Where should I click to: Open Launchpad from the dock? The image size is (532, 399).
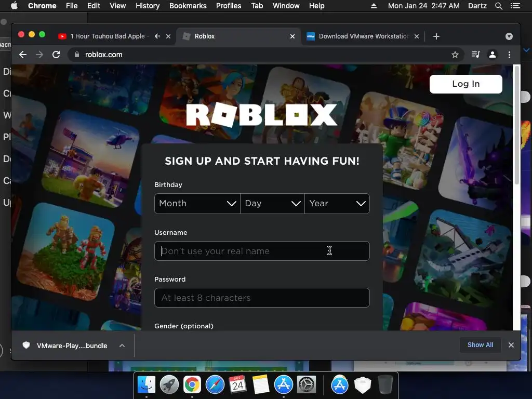pos(169,385)
